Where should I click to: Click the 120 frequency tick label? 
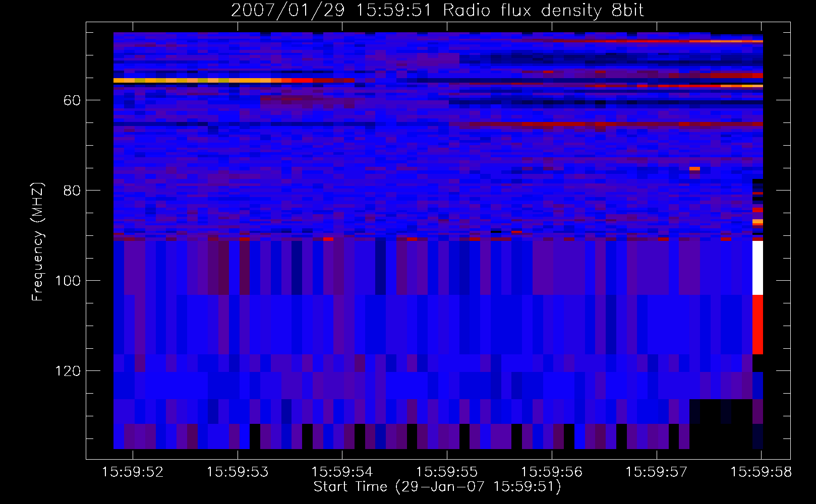[x=68, y=371]
